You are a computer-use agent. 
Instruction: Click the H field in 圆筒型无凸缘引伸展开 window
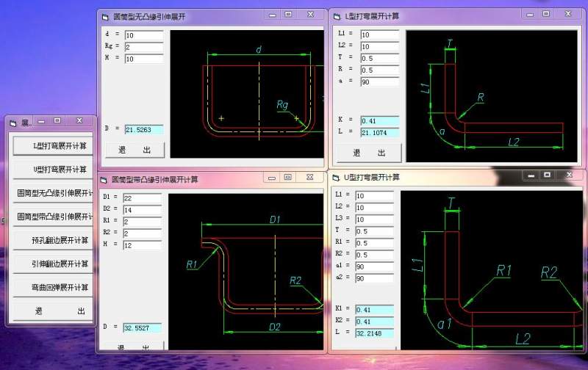(x=144, y=59)
